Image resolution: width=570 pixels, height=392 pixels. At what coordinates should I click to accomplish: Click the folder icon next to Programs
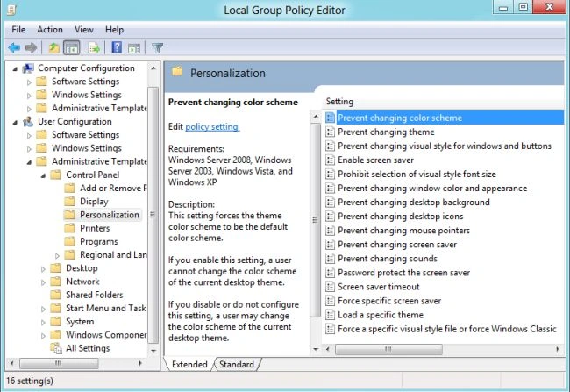tap(69, 241)
